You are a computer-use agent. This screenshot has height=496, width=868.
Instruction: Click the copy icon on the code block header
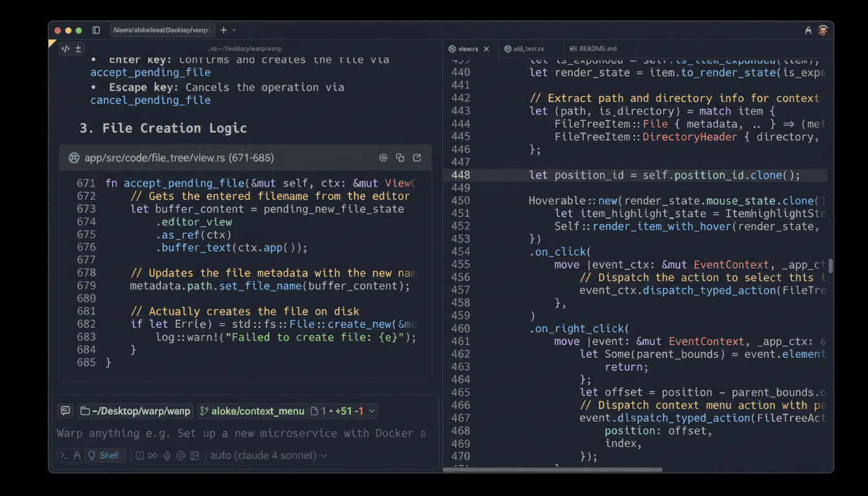pos(399,158)
